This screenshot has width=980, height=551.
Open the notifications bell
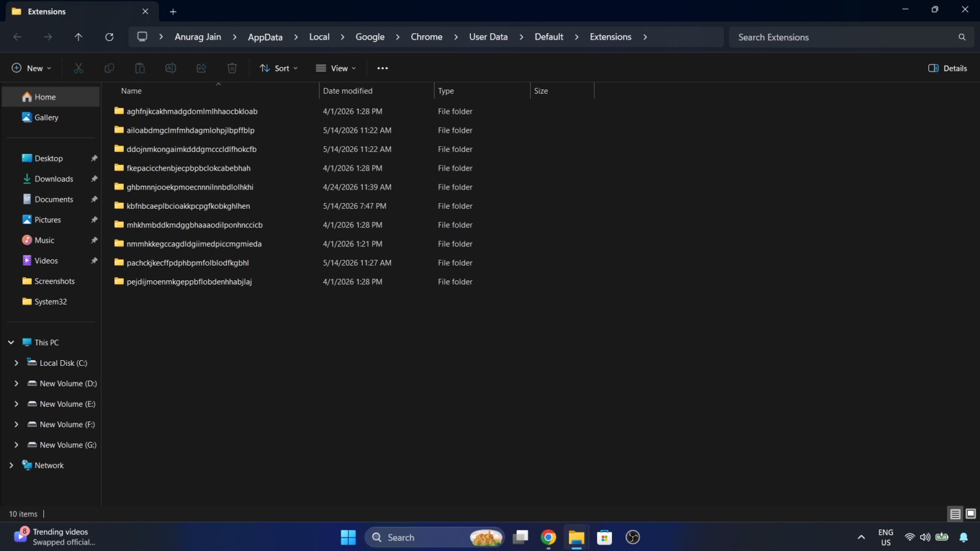pyautogui.click(x=963, y=538)
